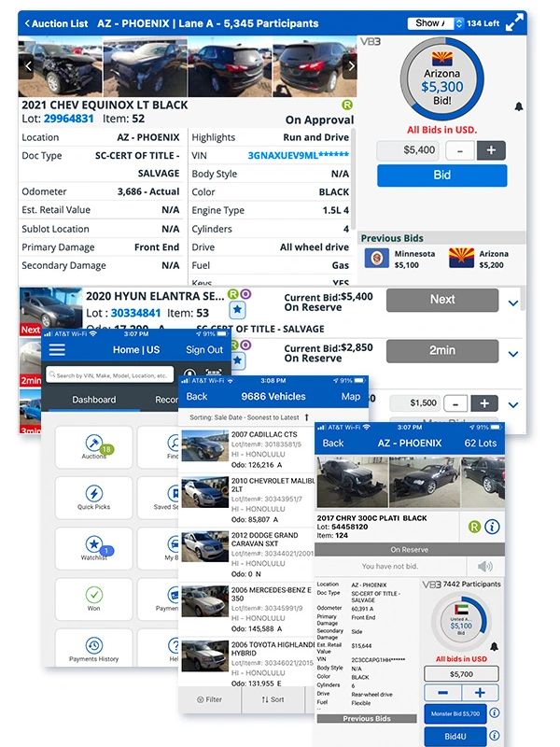Click the gray Next button
The height and width of the screenshot is (747, 560).
click(442, 300)
